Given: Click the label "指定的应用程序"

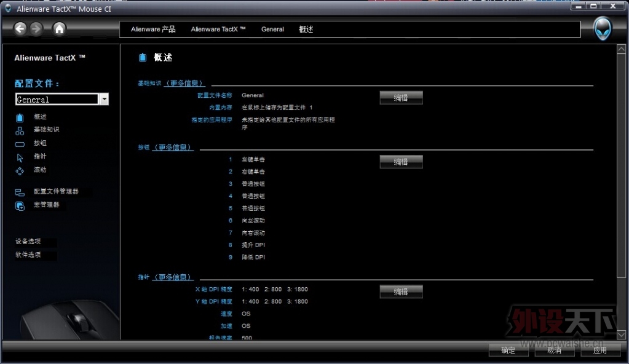Looking at the screenshot, I should click(x=212, y=120).
